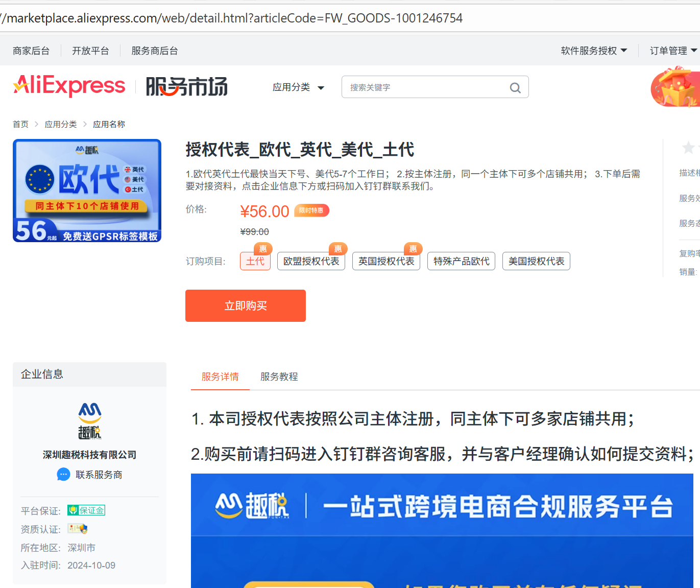Go to 首页 breadcrumb
Viewport: 700px width, 588px height.
[x=21, y=124]
